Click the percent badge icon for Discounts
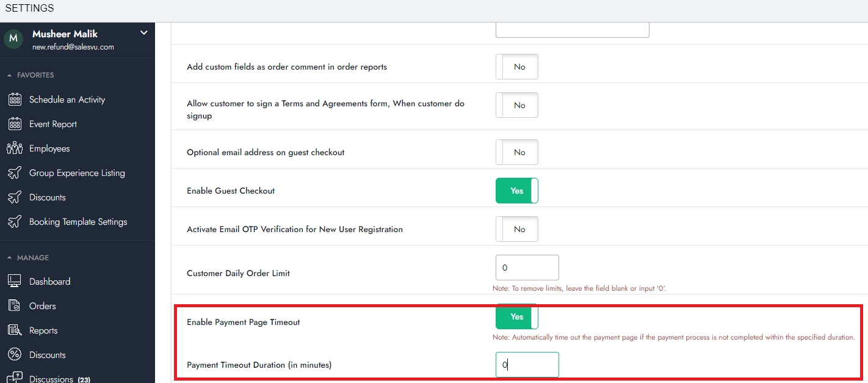Viewport: 868px width, 383px height. (x=15, y=355)
